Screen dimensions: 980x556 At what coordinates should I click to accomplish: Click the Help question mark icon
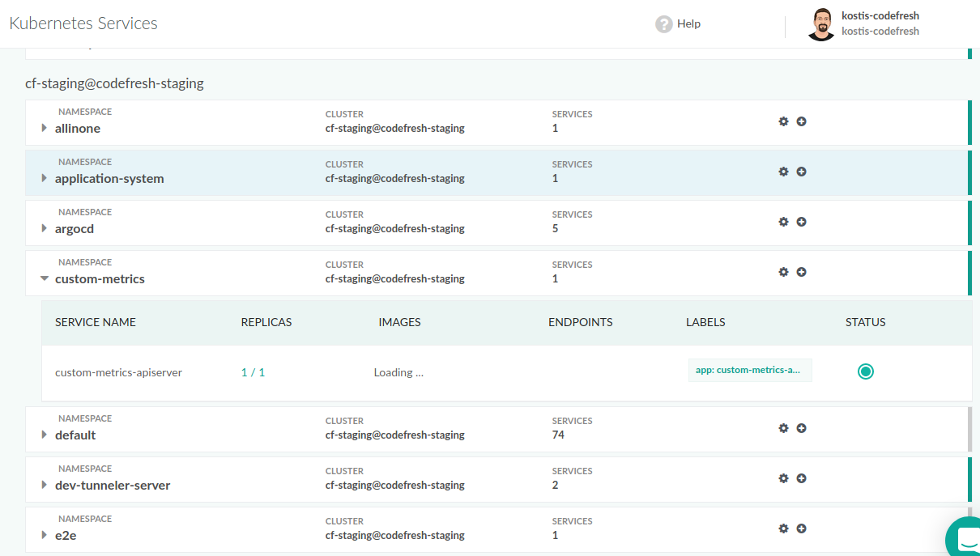(x=664, y=24)
